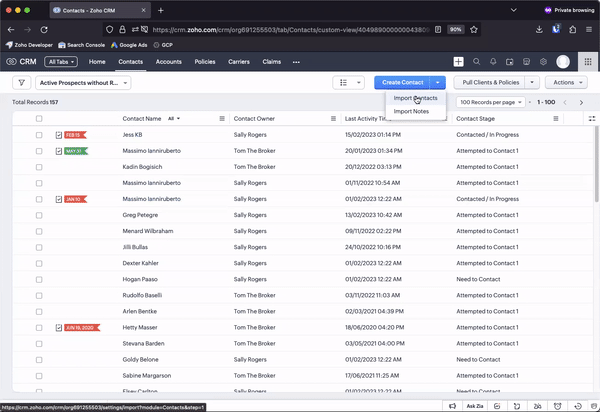Toggle the select-all records checkbox
600x412 pixels.
[x=39, y=119]
